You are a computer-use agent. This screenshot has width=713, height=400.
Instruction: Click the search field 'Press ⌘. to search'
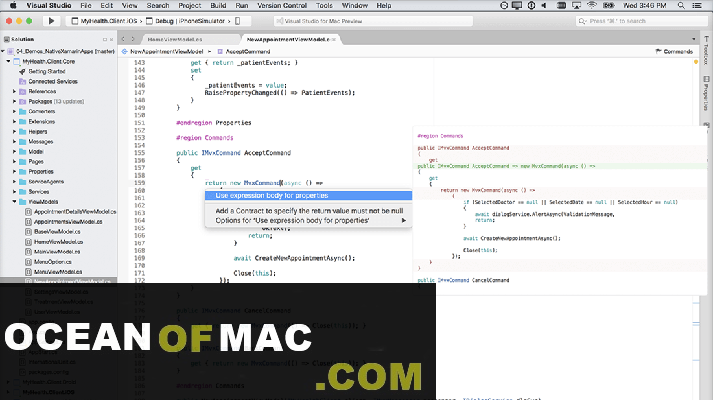[x=641, y=21]
